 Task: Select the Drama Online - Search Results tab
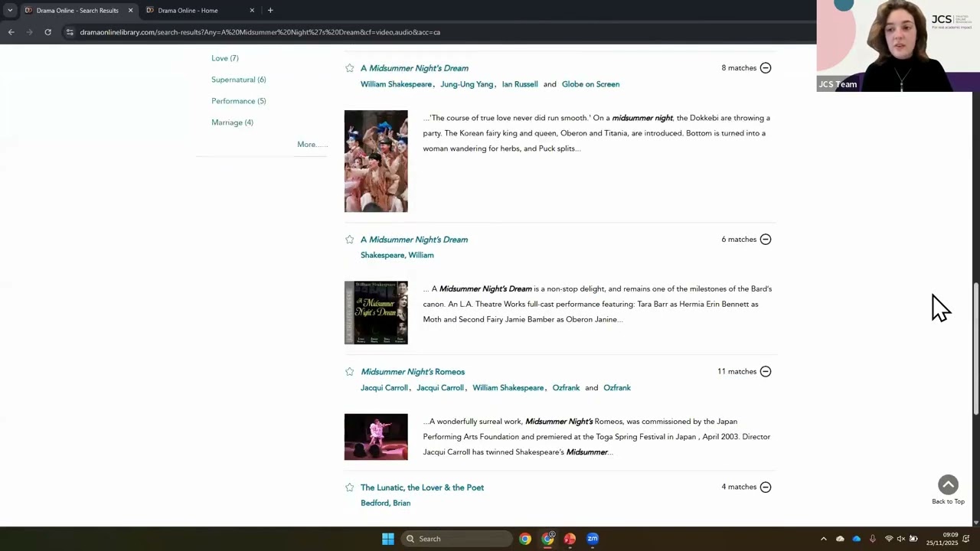click(x=78, y=10)
